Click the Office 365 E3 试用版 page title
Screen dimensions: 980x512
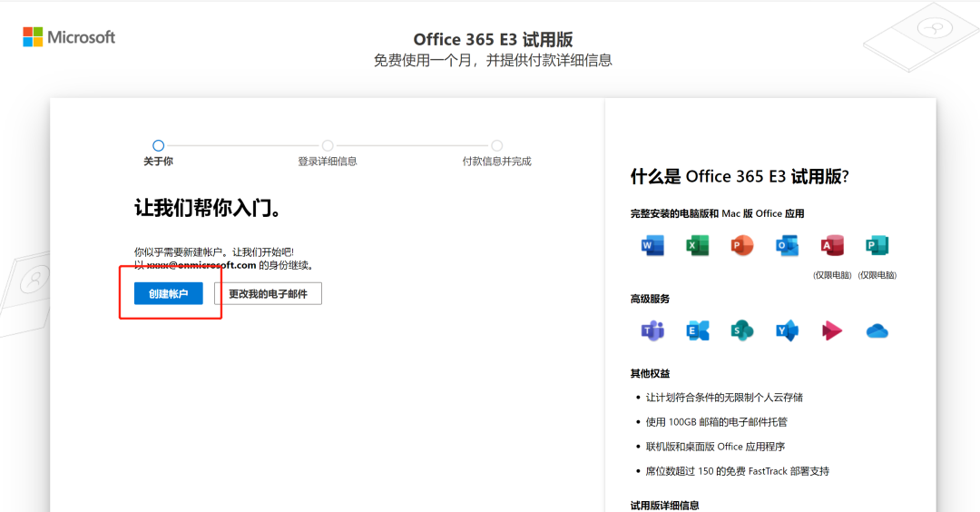click(493, 39)
